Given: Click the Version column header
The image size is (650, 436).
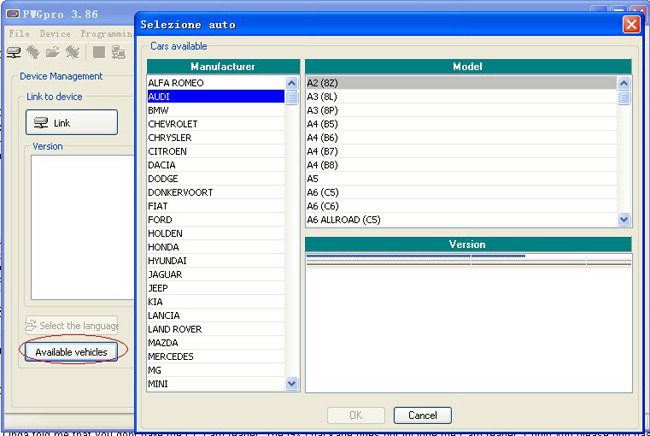Looking at the screenshot, I should (468, 244).
